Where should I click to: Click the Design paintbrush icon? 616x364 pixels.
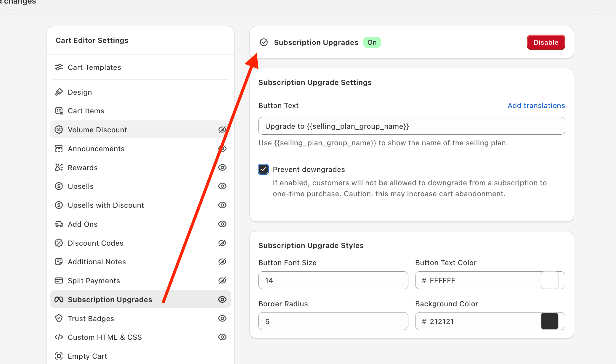click(x=59, y=92)
